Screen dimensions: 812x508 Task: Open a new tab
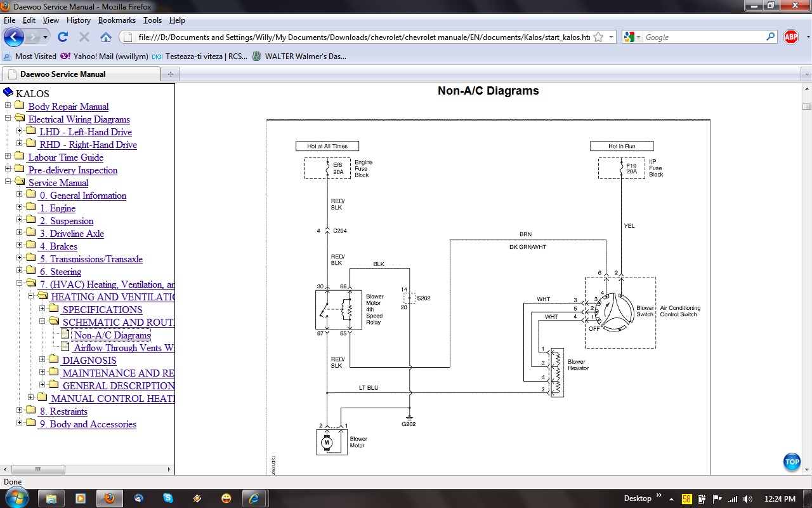pos(170,74)
